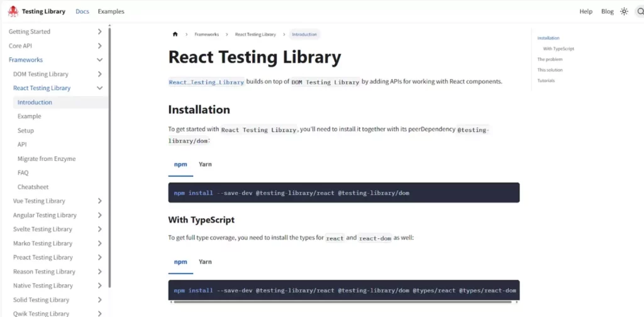
Task: Toggle the light/dark theme sun icon
Action: (x=624, y=11)
